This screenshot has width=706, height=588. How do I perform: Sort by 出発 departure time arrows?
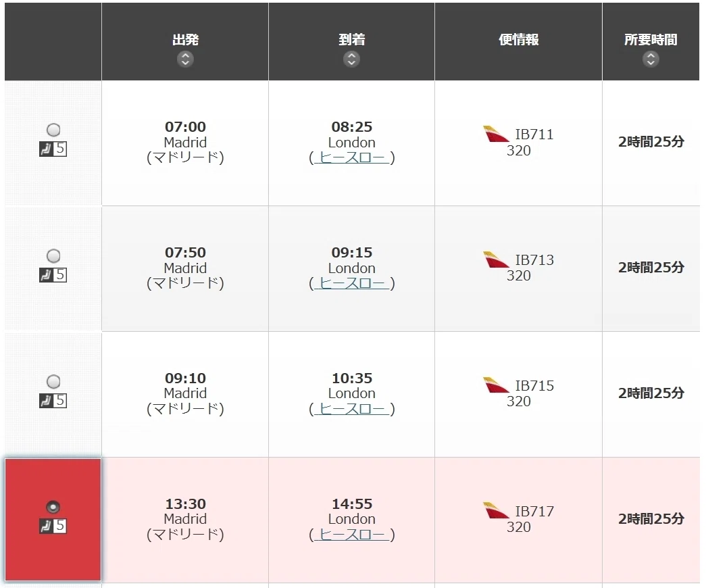185,59
